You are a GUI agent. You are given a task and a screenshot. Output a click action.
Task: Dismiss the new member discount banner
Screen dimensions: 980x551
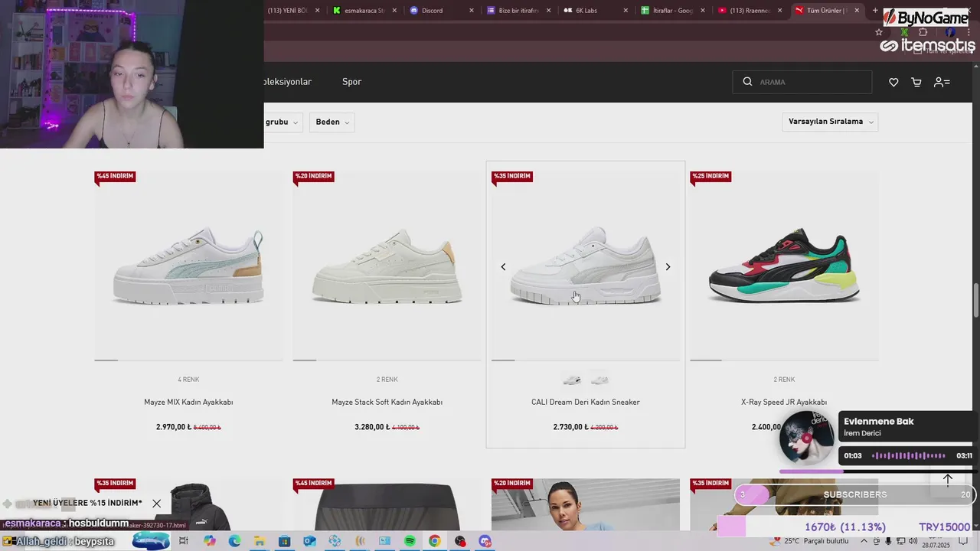point(156,504)
